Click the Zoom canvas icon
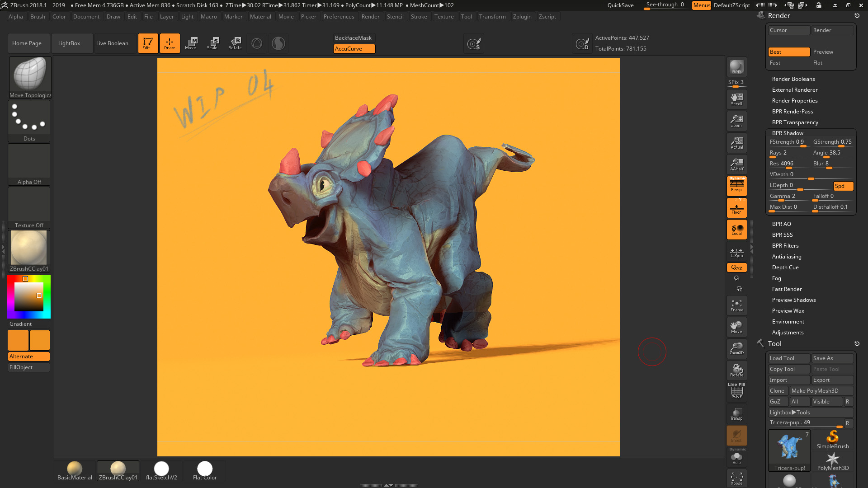 pyautogui.click(x=736, y=121)
